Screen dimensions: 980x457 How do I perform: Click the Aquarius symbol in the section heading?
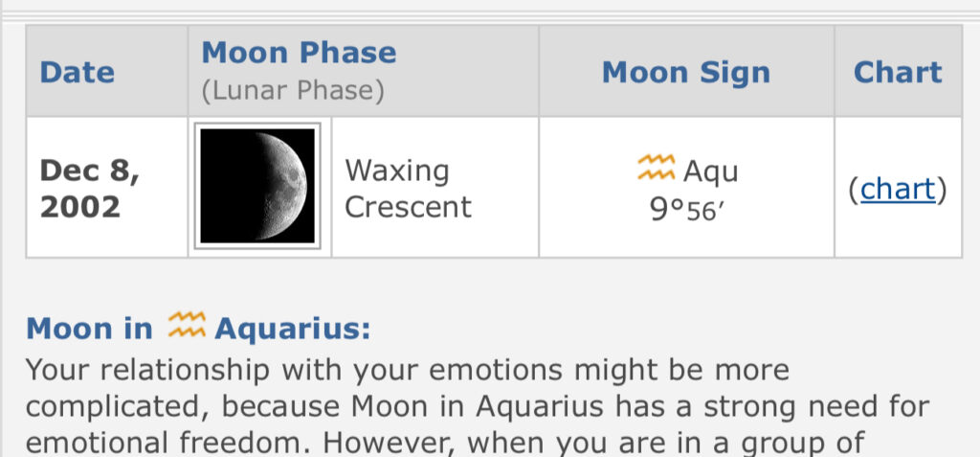click(187, 326)
